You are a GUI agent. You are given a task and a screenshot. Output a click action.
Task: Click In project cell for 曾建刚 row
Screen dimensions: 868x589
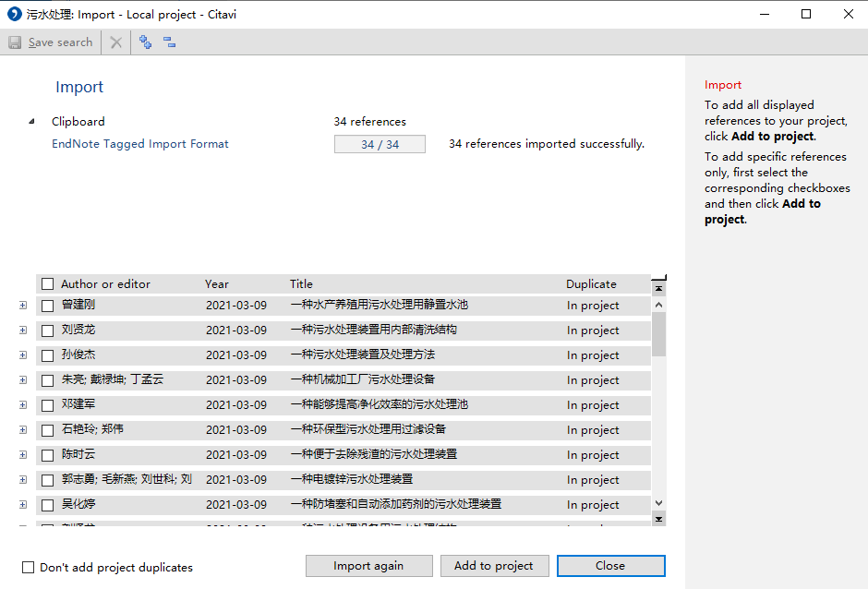[x=593, y=306]
